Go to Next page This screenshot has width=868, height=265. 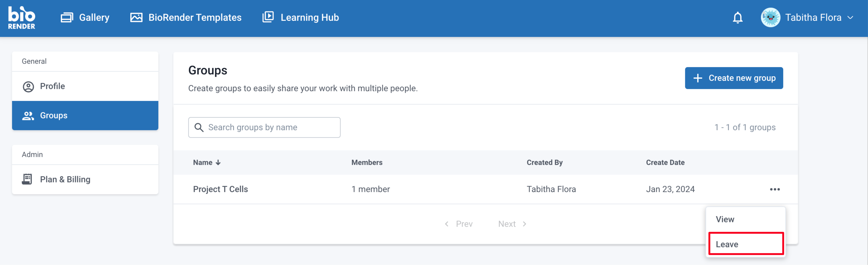512,224
